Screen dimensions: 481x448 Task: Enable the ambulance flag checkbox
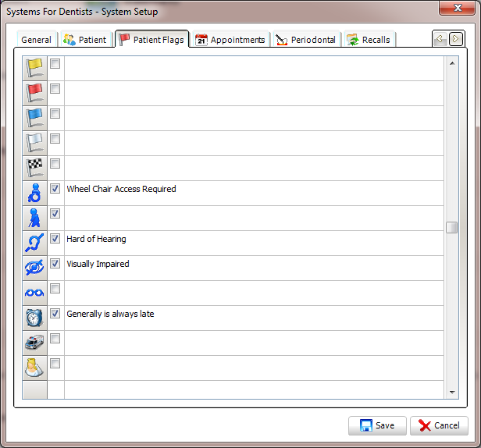tap(55, 339)
